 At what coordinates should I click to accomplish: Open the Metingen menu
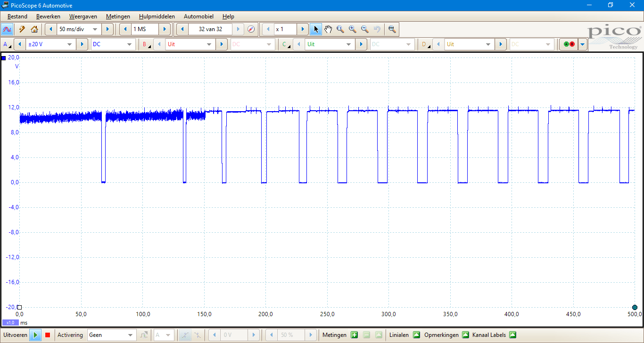point(118,16)
